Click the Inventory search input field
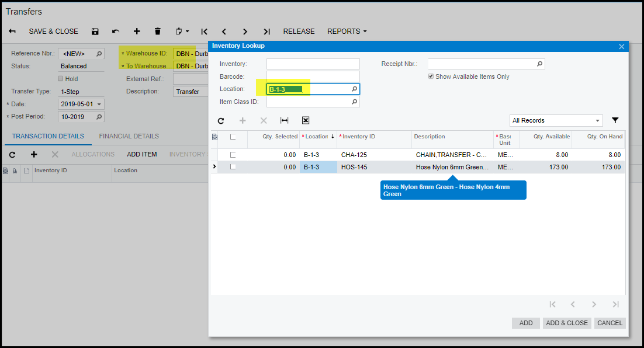Viewport: 644px width, 348px height. [x=313, y=64]
